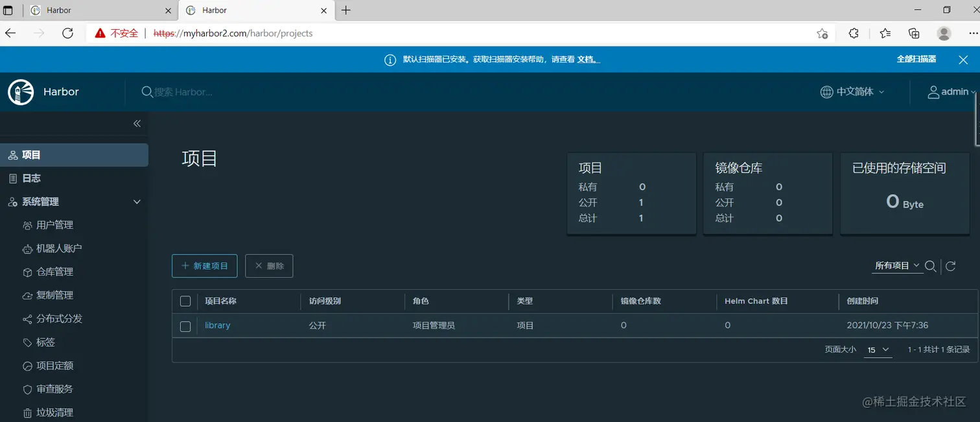
Task: Dismiss the blue scanner notification banner
Action: (x=963, y=60)
